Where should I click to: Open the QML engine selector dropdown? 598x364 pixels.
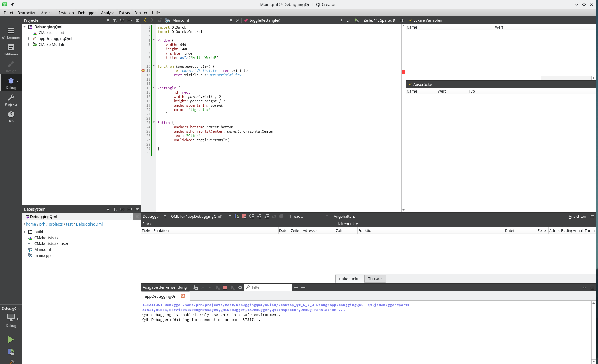pyautogui.click(x=201, y=216)
